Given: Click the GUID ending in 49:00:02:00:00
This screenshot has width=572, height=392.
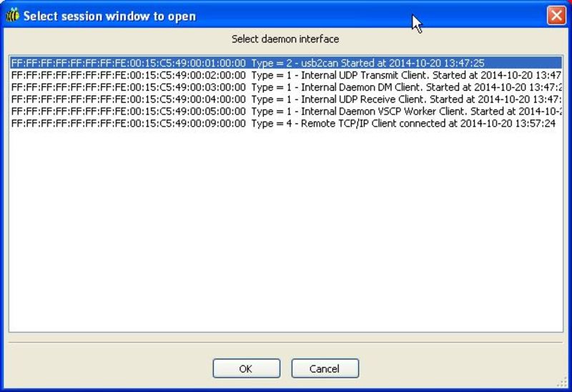Looking at the screenshot, I should (129, 75).
